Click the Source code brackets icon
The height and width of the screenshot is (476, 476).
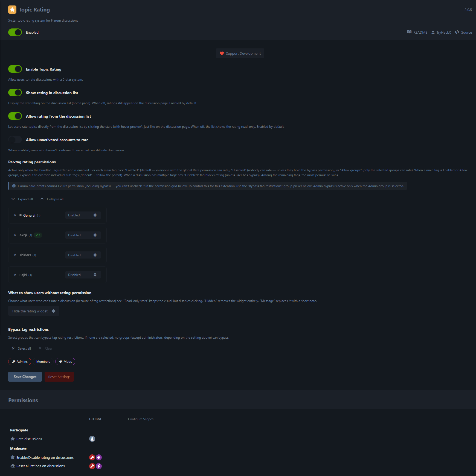(x=457, y=32)
